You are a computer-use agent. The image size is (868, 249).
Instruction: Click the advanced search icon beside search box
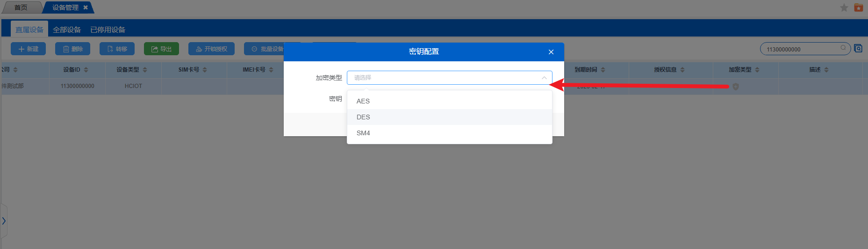coord(858,48)
